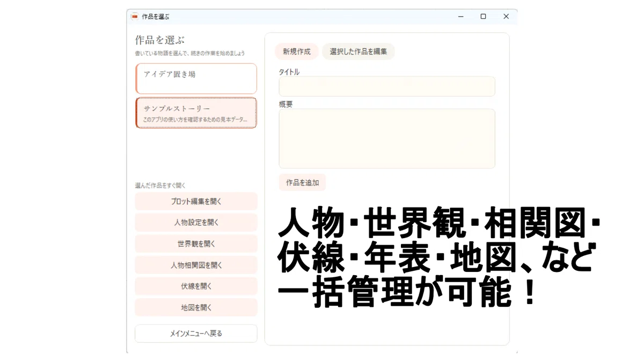Open 地図を開く button
Screen dimensions: 644x362
click(x=196, y=308)
